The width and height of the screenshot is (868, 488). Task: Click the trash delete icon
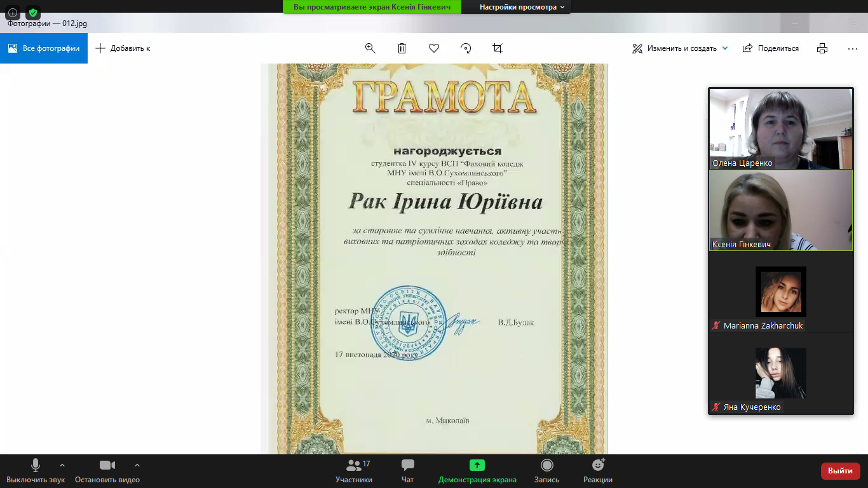click(402, 48)
